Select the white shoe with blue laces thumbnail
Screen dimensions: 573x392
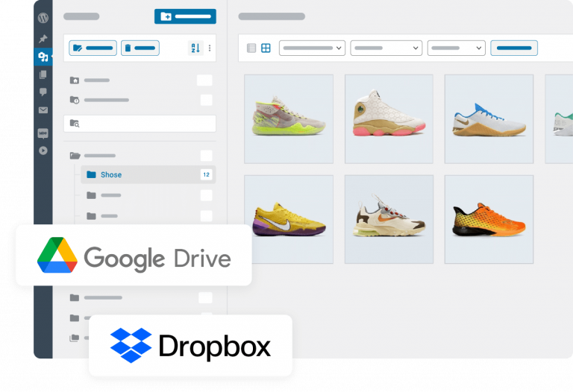489,119
